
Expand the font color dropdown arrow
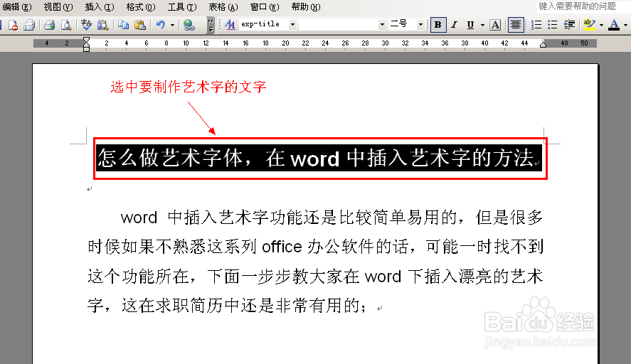pos(625,25)
